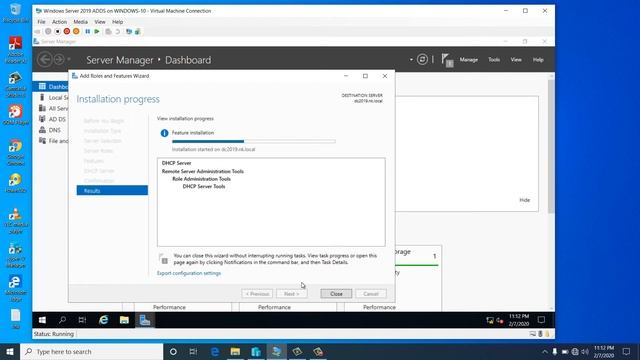The width and height of the screenshot is (640, 360).
Task: Click the Enhanced Session toolbar icon
Action: (x=129, y=31)
